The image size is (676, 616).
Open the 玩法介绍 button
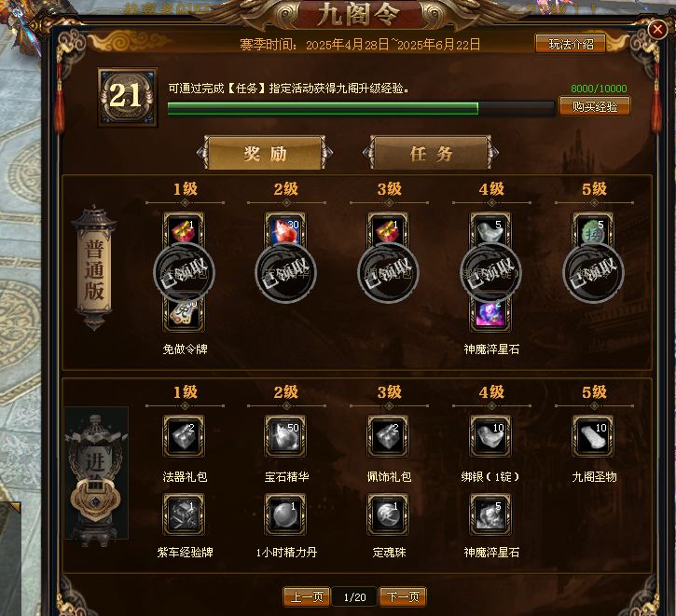point(571,44)
